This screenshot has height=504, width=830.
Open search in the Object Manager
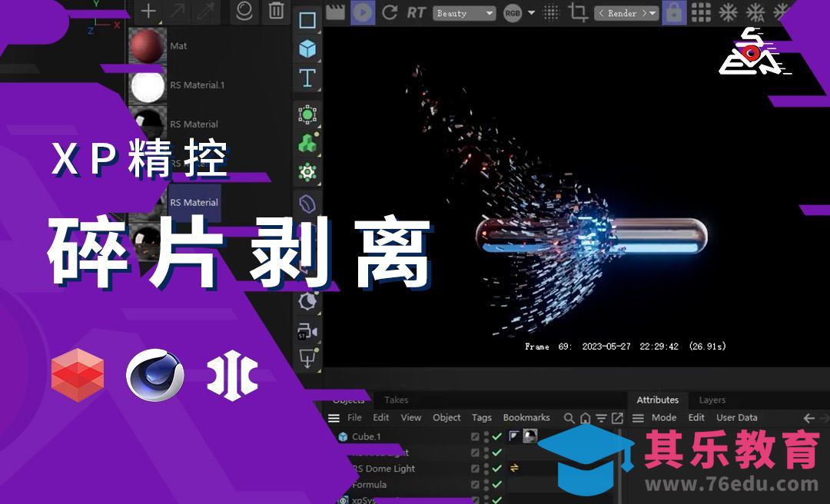(x=568, y=418)
